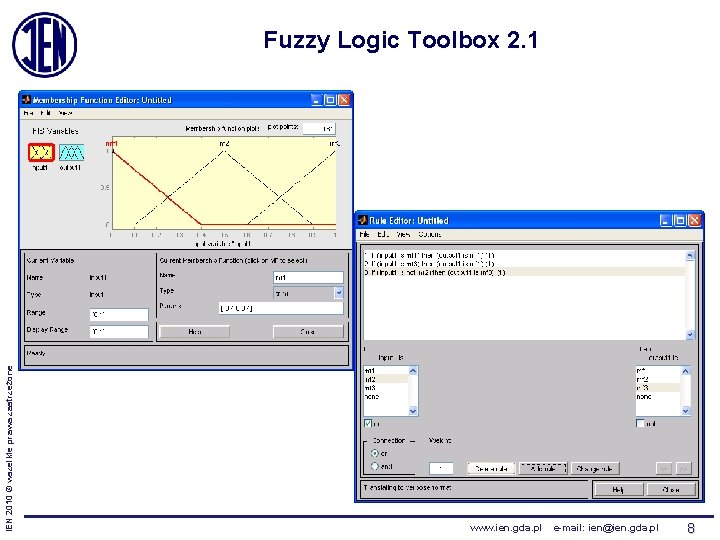Select mf3 in the input1 list

(x=386, y=388)
